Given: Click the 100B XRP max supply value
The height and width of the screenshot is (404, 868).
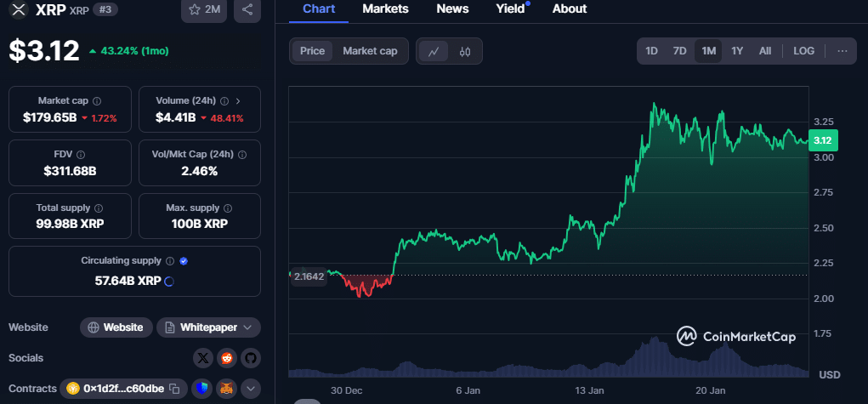Looking at the screenshot, I should 199,224.
